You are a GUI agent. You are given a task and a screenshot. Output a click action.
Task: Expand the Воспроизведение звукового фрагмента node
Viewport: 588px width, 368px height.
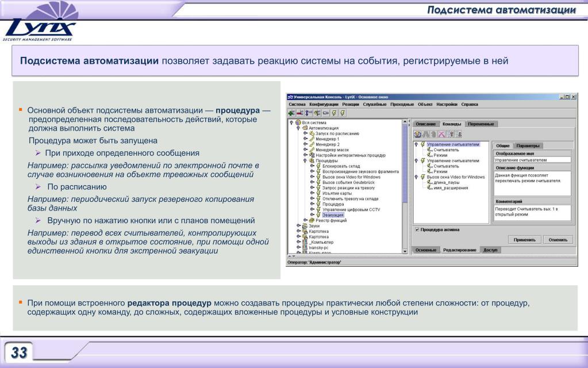click(312, 171)
